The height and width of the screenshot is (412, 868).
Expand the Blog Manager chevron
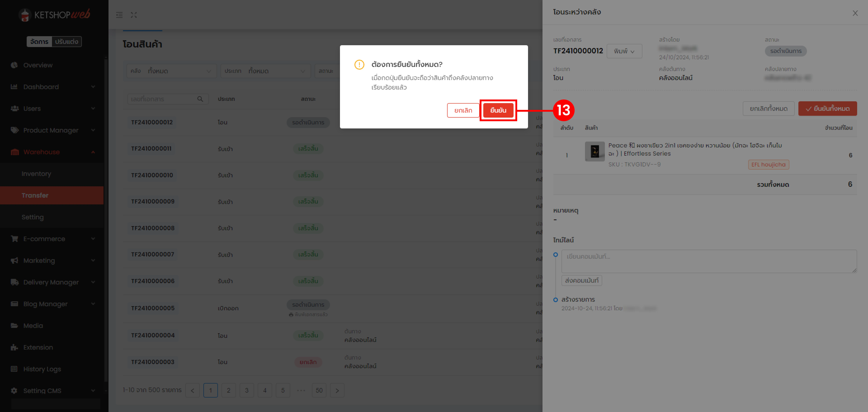[x=93, y=304]
